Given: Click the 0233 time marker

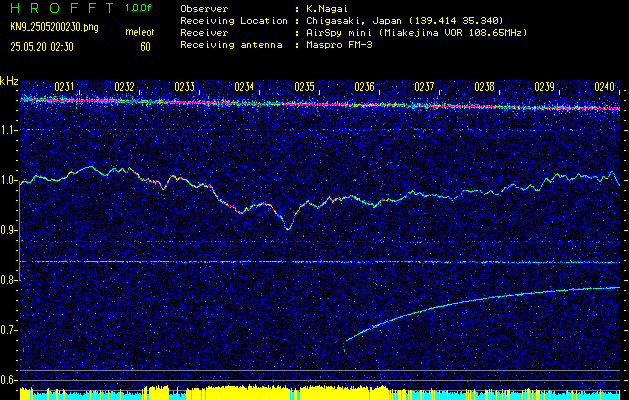Looking at the screenshot, I should point(184,87).
